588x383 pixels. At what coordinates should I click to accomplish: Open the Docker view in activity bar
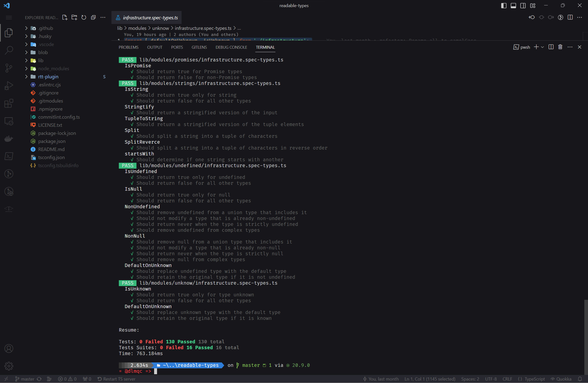coord(9,139)
